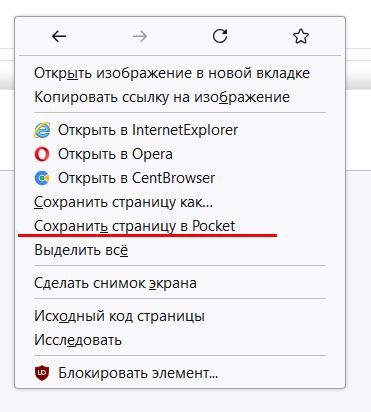Choose "Сохранить страницу в Pocket"
Viewport: 371px width, 412px height.
[135, 226]
